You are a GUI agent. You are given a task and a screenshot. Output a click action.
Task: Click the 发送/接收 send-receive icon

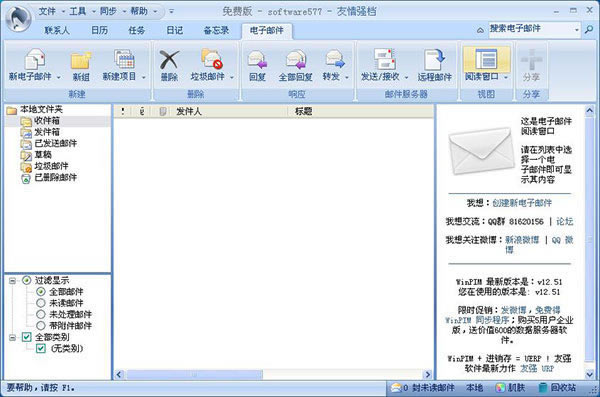click(x=384, y=59)
